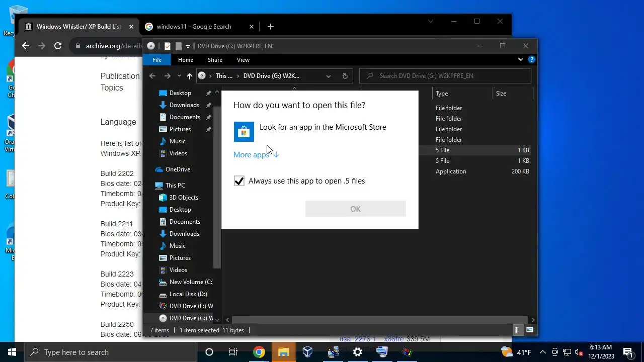Go up one folder level in Explorer

coord(189,76)
